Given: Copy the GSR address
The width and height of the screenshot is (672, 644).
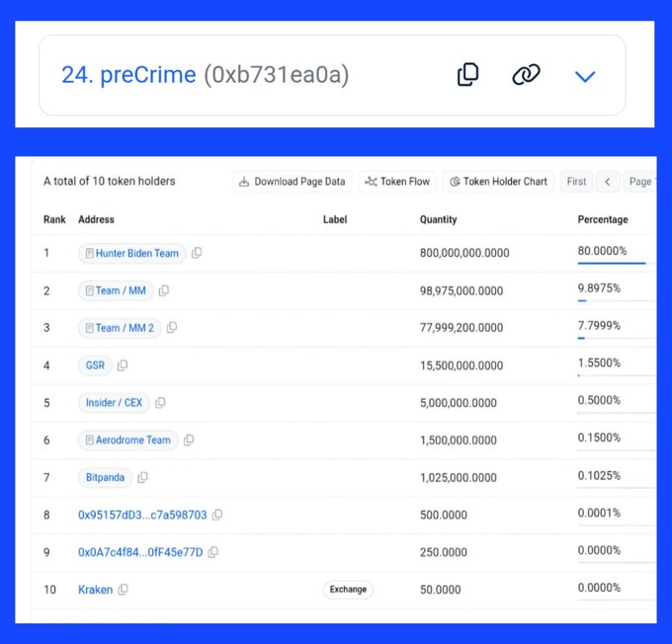Looking at the screenshot, I should tap(123, 365).
